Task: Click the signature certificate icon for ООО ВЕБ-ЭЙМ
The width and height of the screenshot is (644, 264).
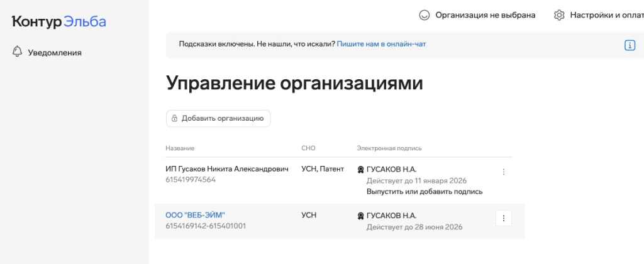Action: 360,216
